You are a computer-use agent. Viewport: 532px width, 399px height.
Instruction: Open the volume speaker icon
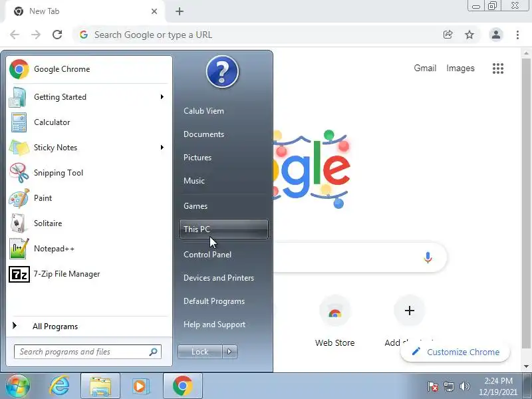(464, 386)
